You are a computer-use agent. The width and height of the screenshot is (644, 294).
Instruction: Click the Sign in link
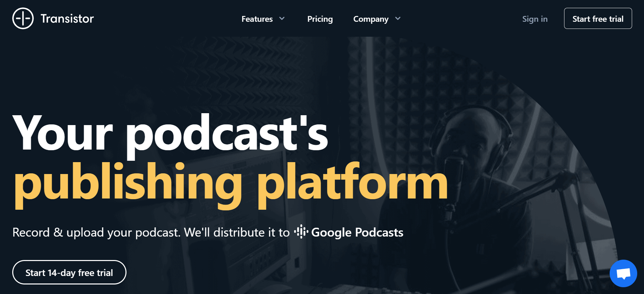click(535, 19)
